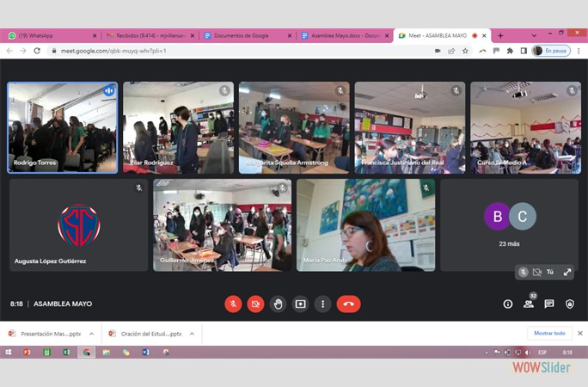
Task: Toggle the microphone mute button
Action: click(x=233, y=304)
